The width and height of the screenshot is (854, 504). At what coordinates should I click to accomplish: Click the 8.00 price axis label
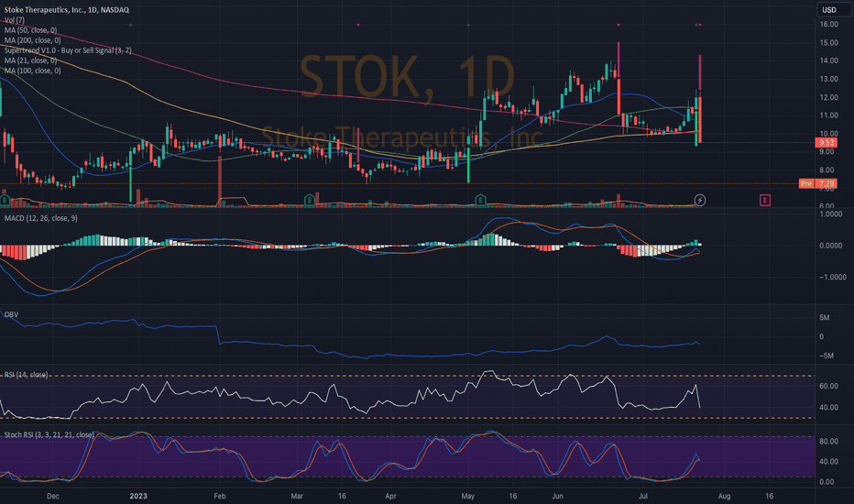pos(828,170)
